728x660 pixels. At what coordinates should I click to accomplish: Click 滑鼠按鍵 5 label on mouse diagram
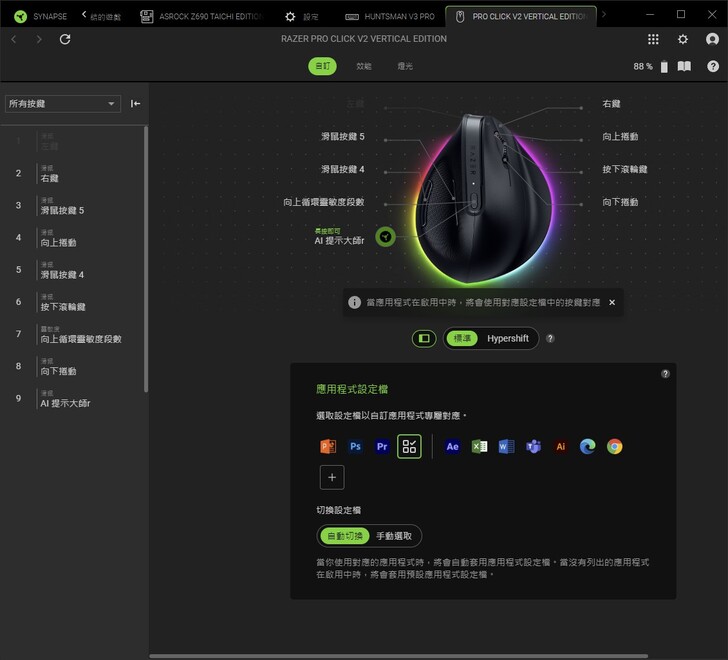coord(343,136)
